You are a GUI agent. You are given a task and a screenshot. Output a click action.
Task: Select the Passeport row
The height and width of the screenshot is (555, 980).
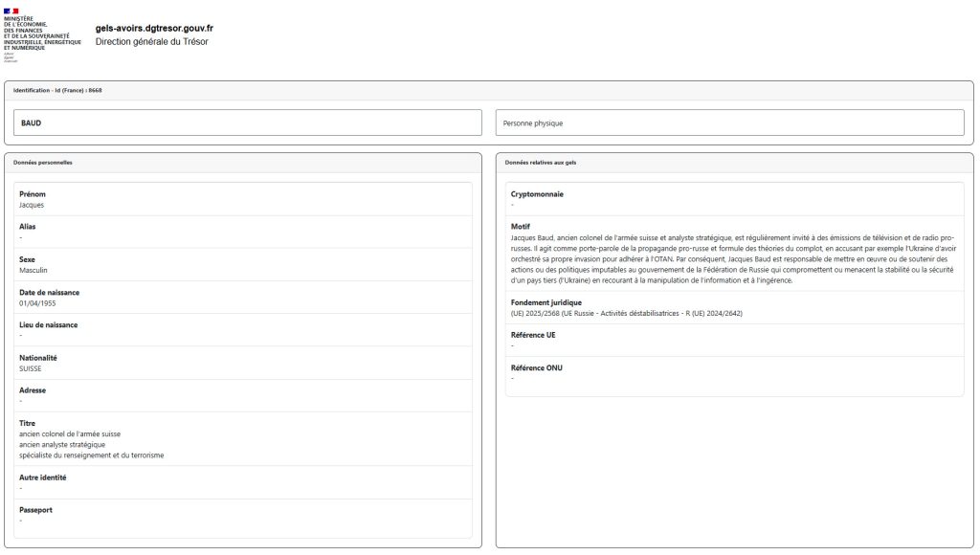tap(243, 515)
